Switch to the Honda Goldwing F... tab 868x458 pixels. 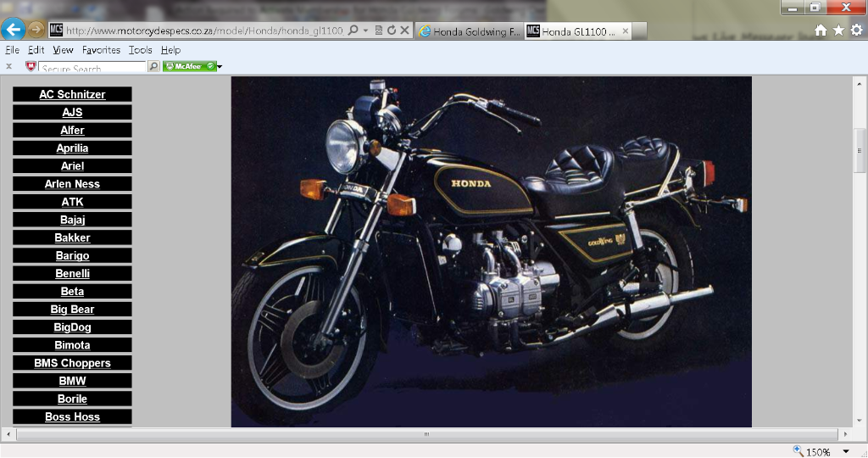(470, 31)
